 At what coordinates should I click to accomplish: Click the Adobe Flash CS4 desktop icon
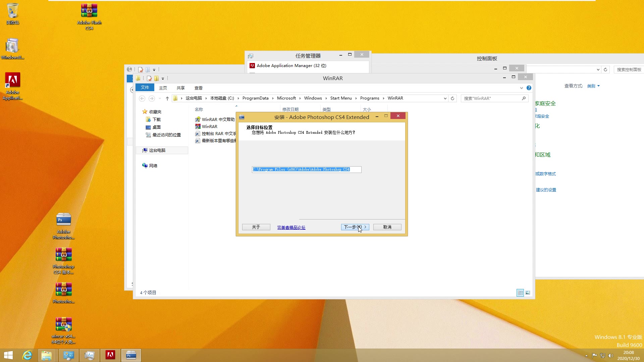[x=89, y=16]
